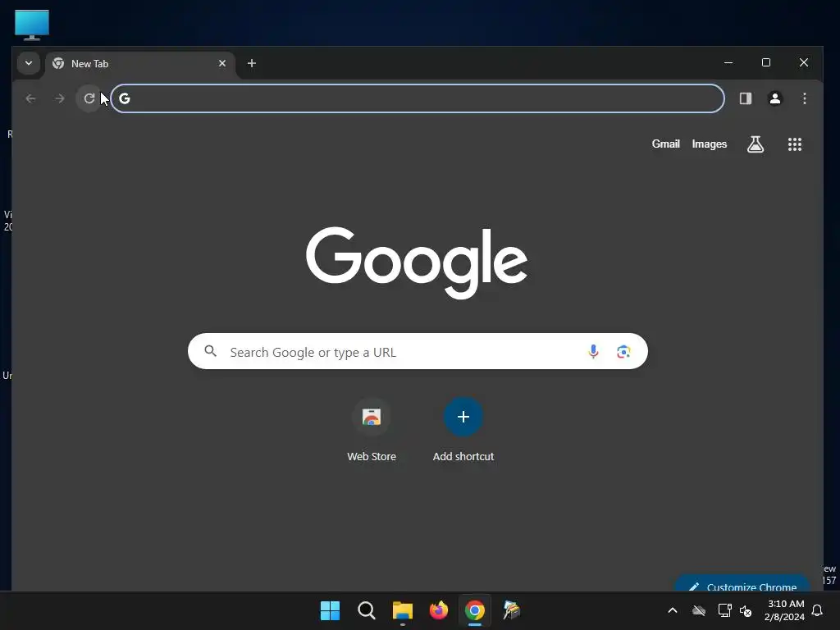This screenshot has height=630, width=840.
Task: Select the This PC desktop icon
Action: pyautogui.click(x=32, y=25)
